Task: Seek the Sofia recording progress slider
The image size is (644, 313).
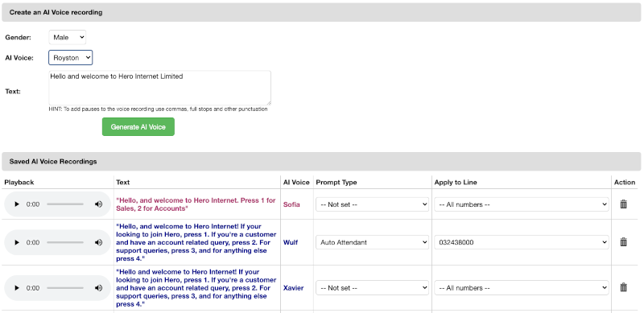Action: 65,204
